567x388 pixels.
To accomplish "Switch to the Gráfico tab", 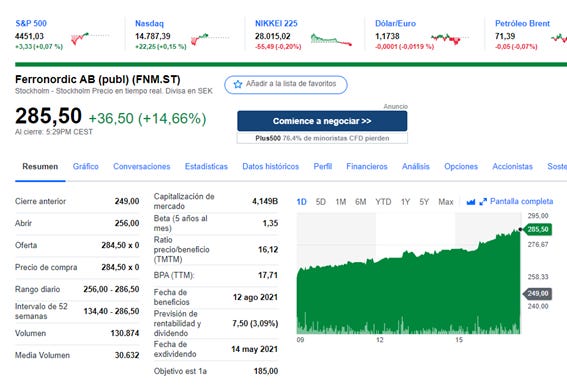I will [x=86, y=166].
